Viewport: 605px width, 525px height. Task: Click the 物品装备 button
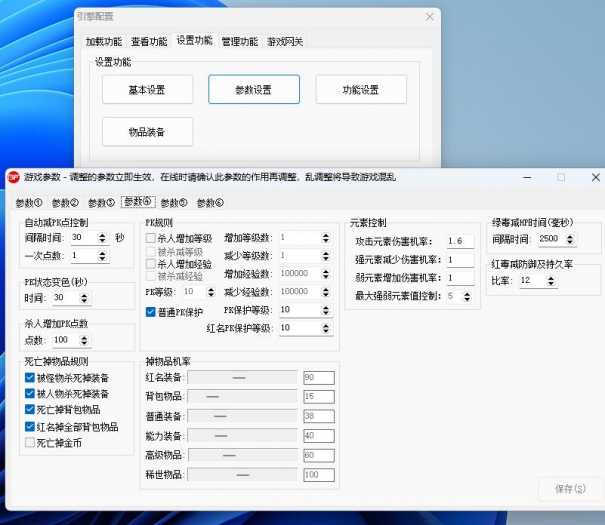click(x=147, y=132)
